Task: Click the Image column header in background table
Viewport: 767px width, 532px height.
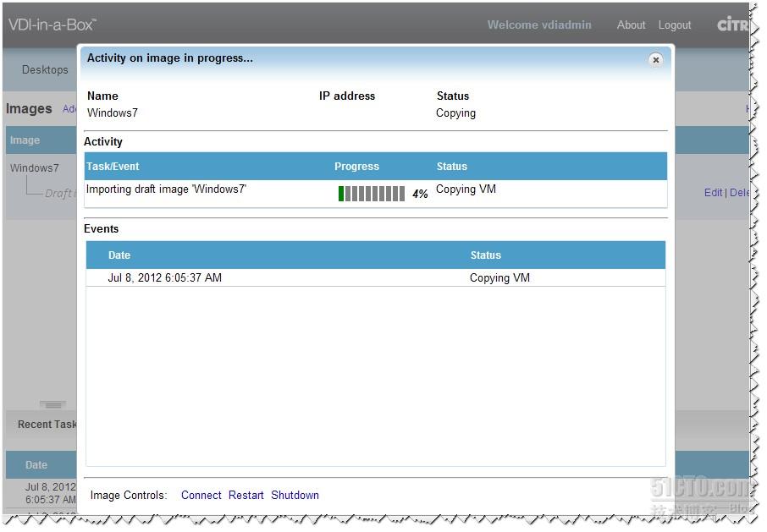Action: click(x=25, y=140)
